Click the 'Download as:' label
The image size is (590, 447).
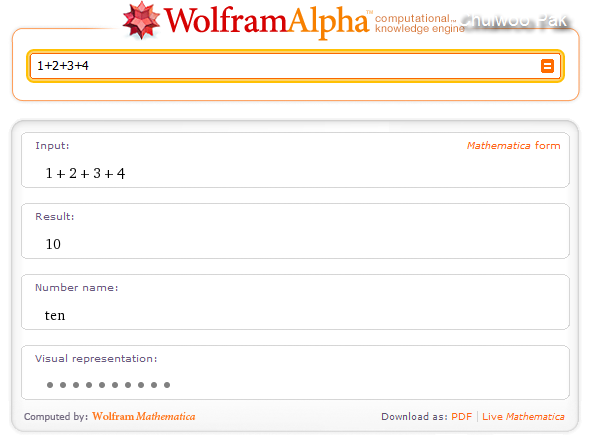click(x=414, y=417)
